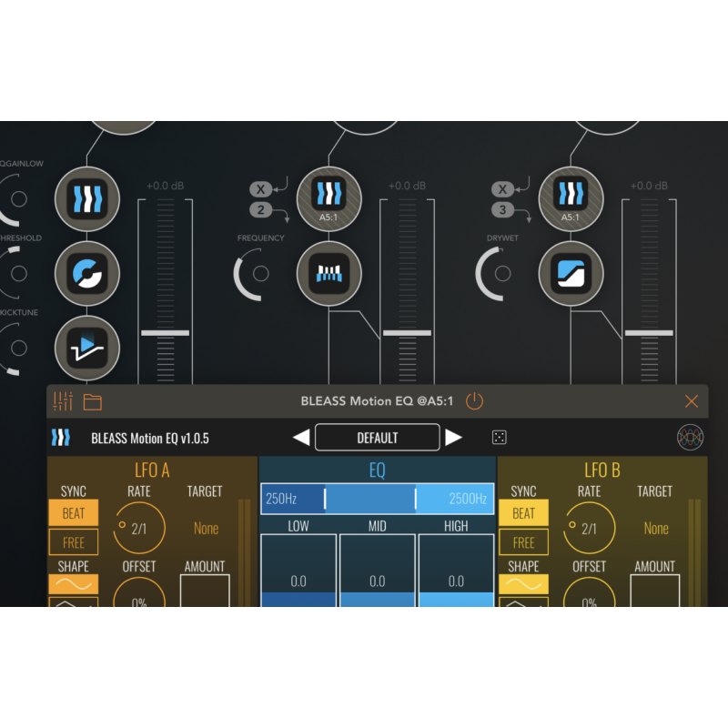Viewport: 728px width, 728px height.
Task: Click the LFO A section title
Action: point(152,470)
